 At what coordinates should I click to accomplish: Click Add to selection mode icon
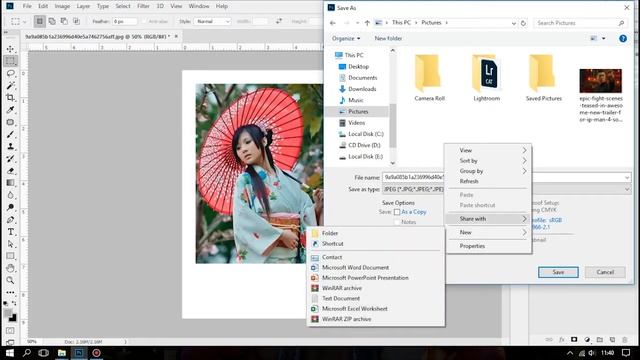[x=52, y=21]
